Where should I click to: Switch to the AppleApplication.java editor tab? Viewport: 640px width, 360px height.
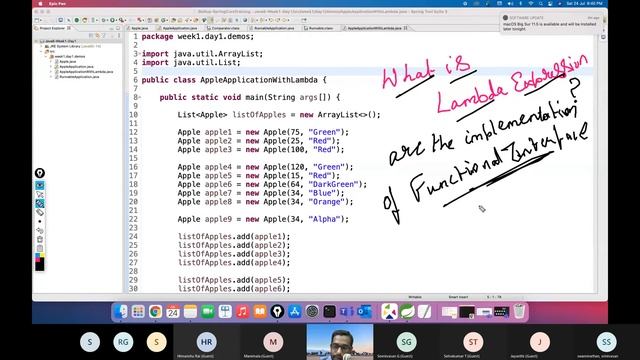178,28
